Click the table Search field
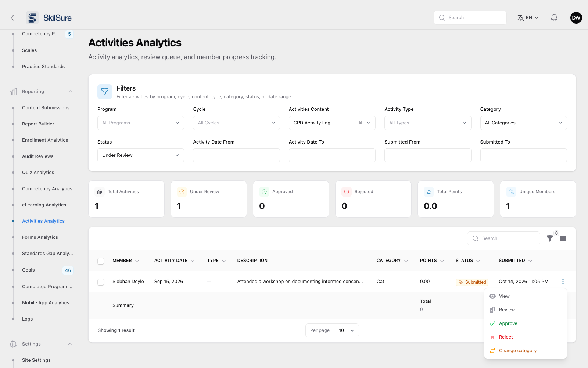This screenshot has height=368, width=588. [x=503, y=238]
